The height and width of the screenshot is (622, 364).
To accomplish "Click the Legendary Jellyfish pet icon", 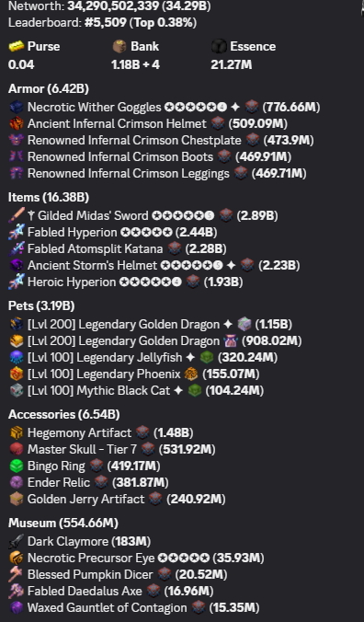I will click(x=17, y=357).
